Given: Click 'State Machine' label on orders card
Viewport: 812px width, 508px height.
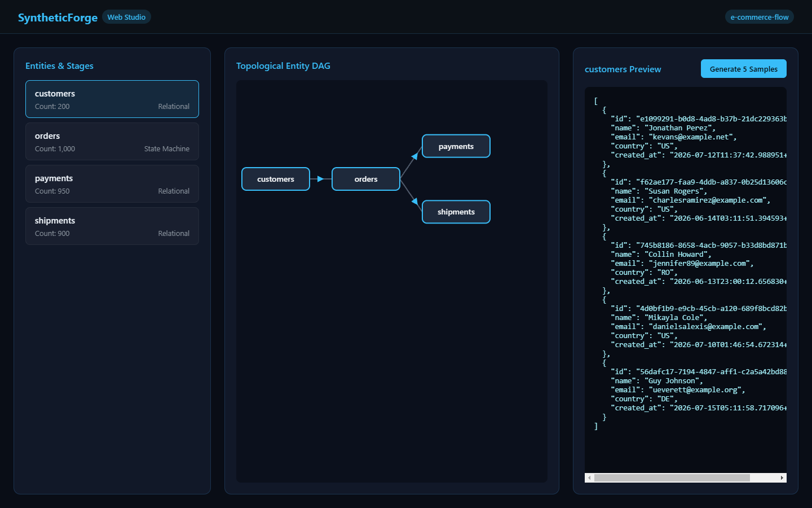Looking at the screenshot, I should [x=167, y=148].
